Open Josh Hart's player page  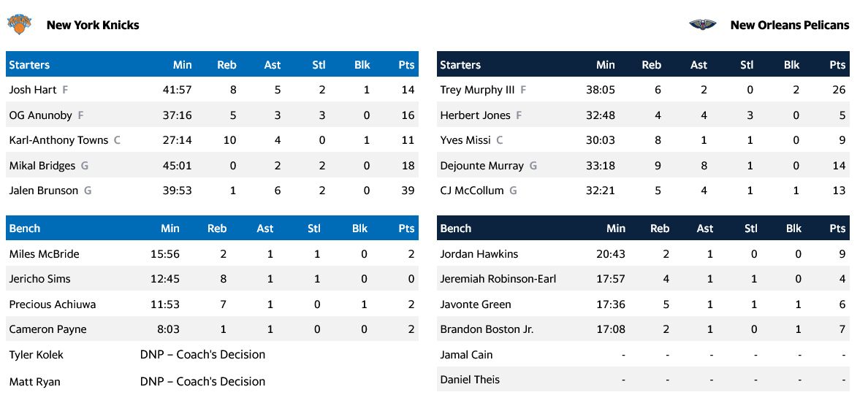(x=33, y=90)
